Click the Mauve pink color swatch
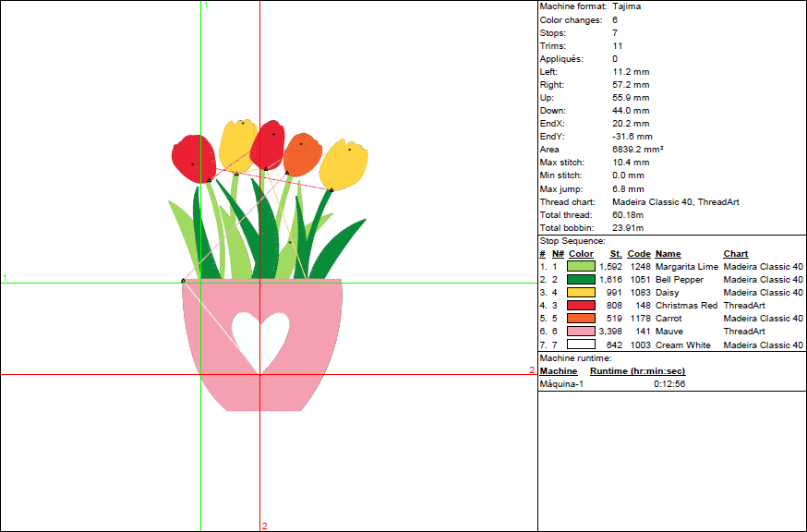The height and width of the screenshot is (532, 807). pos(581,332)
